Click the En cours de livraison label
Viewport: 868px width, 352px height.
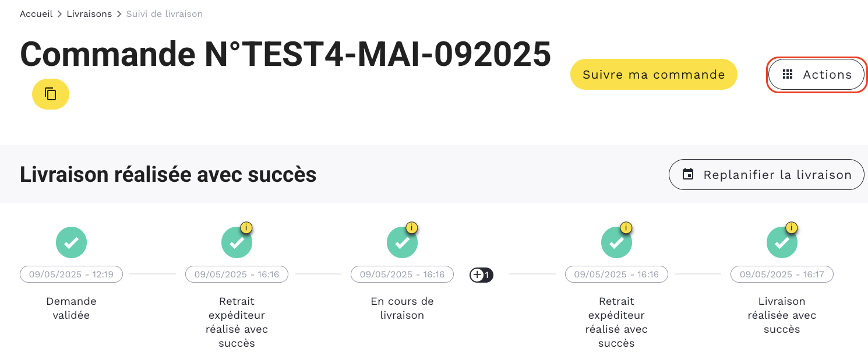[402, 308]
